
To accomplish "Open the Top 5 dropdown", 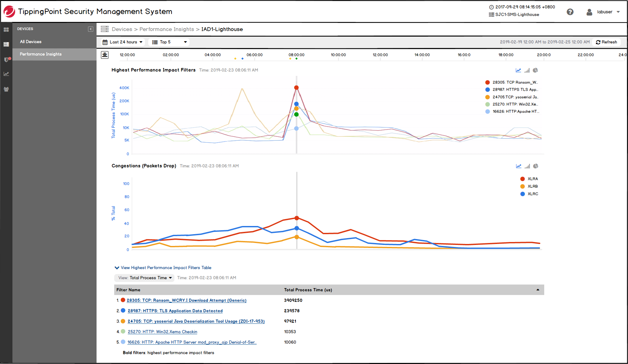I will click(x=169, y=42).
